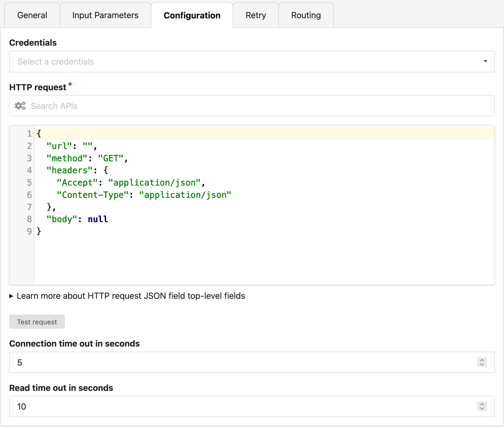Click line number 4 in editor gutter
Viewport: 504px width, 428px height.
(x=29, y=170)
